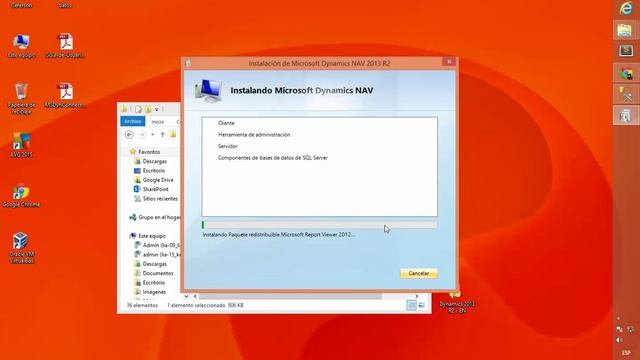Screen dimensions: 640x360
Task: Click the Back arrow in File Explorer
Action: (129, 134)
